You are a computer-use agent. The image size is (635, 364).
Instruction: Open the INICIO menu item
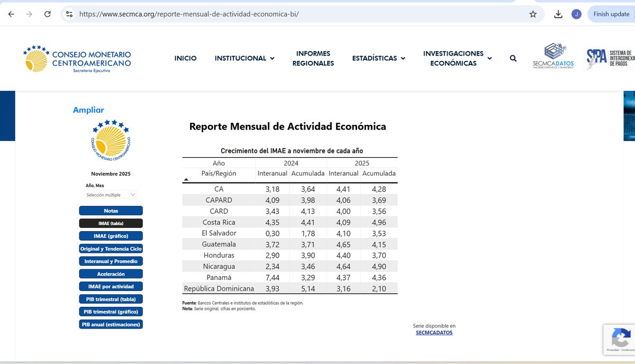click(x=185, y=58)
